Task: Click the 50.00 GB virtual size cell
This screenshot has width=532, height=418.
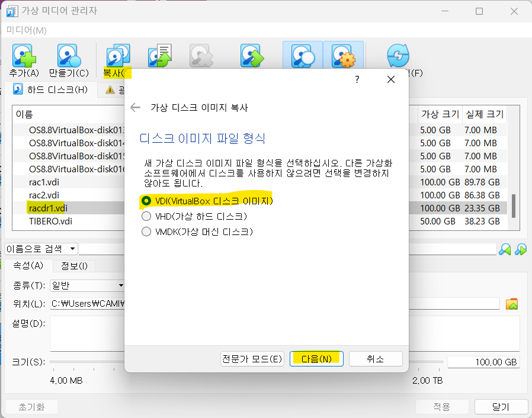Action: [438, 221]
